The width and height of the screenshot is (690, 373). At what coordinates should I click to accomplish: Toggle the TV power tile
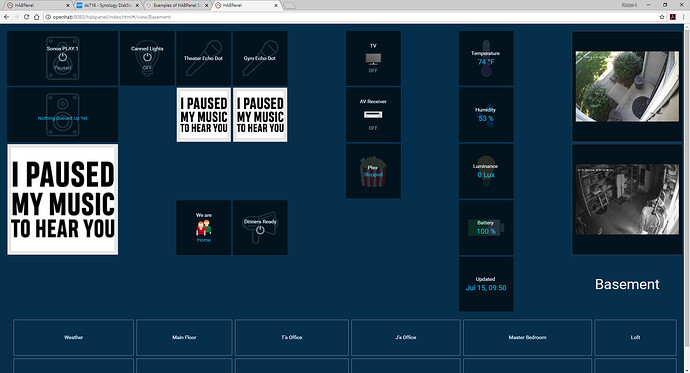click(373, 58)
